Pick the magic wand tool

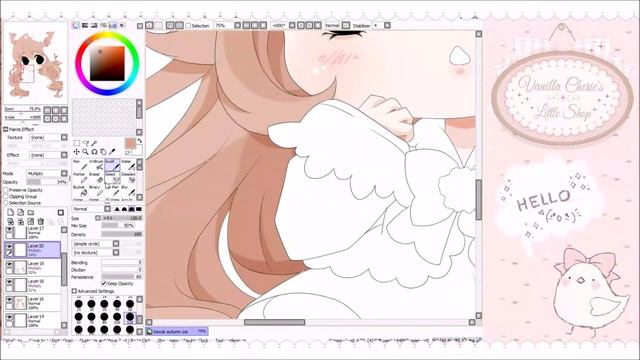point(94,143)
